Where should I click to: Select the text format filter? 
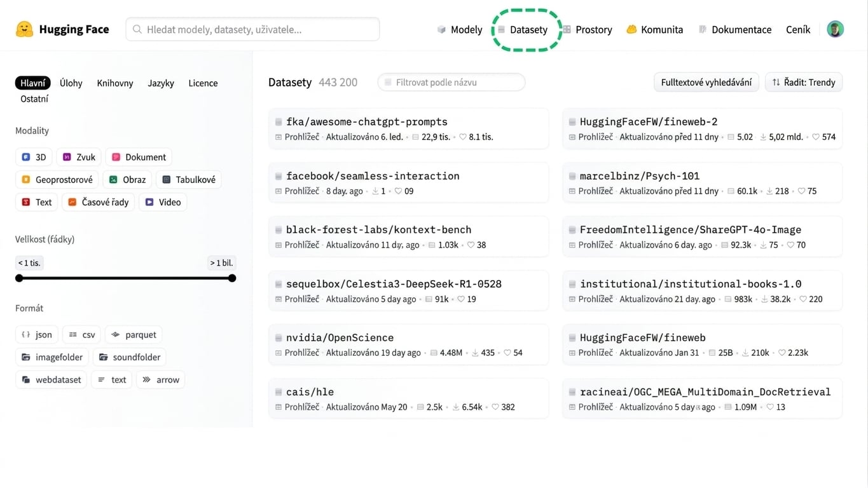(112, 380)
